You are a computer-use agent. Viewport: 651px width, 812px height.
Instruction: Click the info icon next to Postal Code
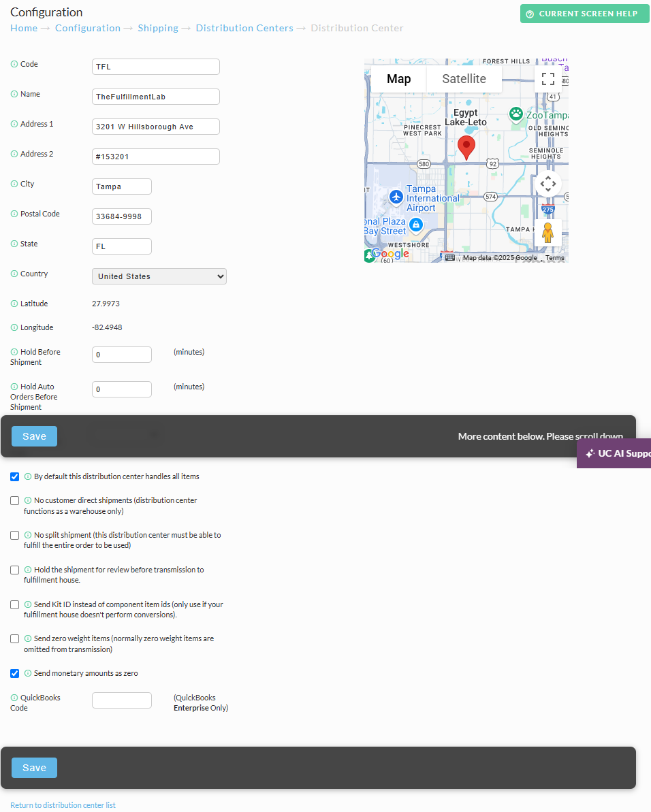pos(14,214)
